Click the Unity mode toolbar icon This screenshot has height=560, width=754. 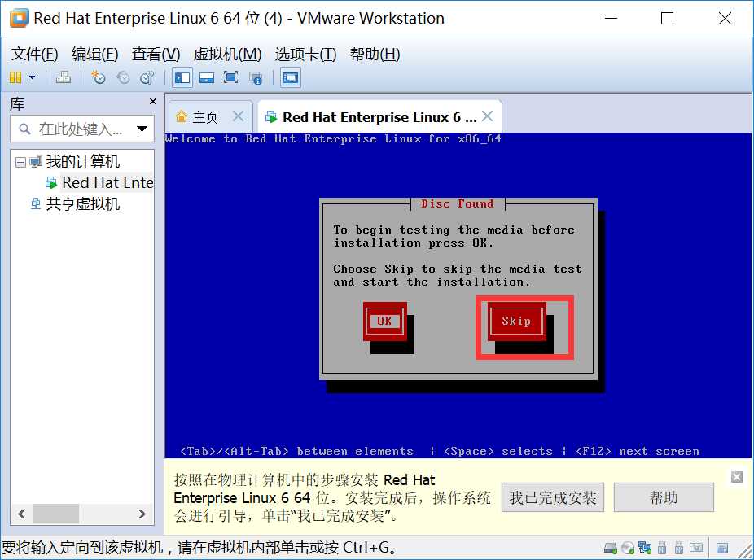coord(256,77)
